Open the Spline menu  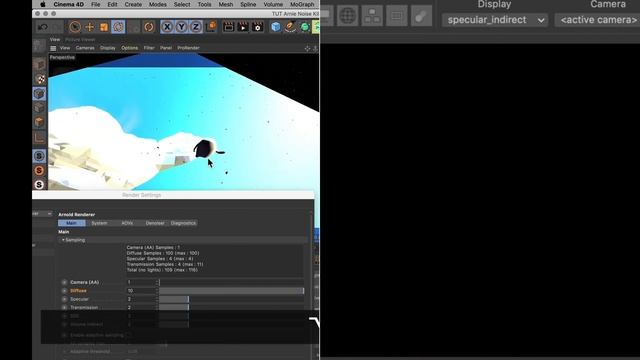248,4
